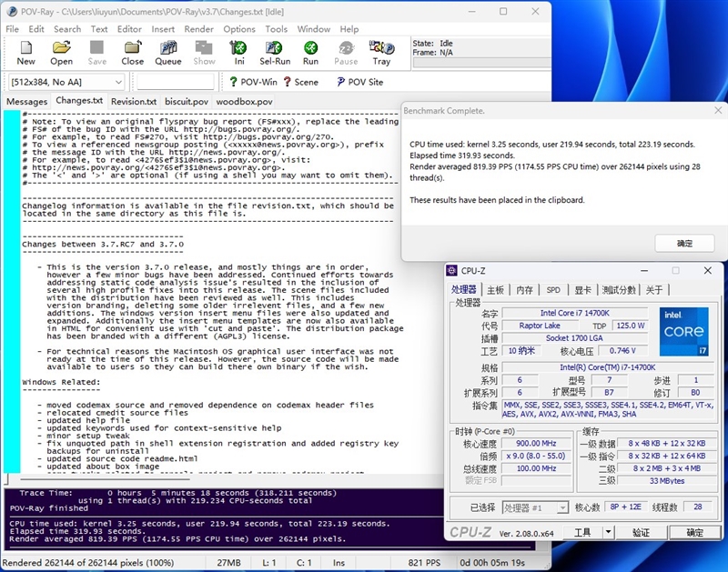728x572 pixels.
Task: Start rendering with the Run icon
Action: pyautogui.click(x=310, y=53)
